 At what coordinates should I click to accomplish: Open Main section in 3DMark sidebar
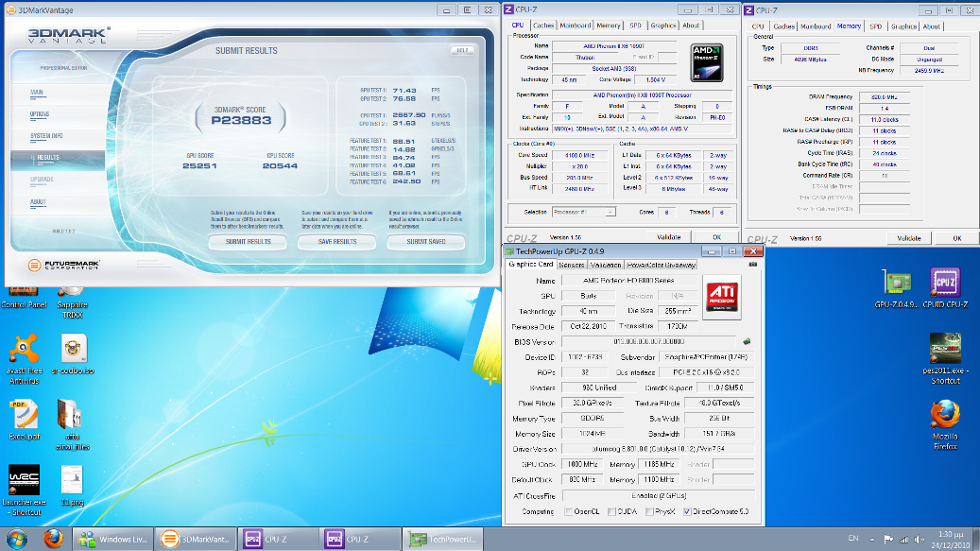click(37, 93)
